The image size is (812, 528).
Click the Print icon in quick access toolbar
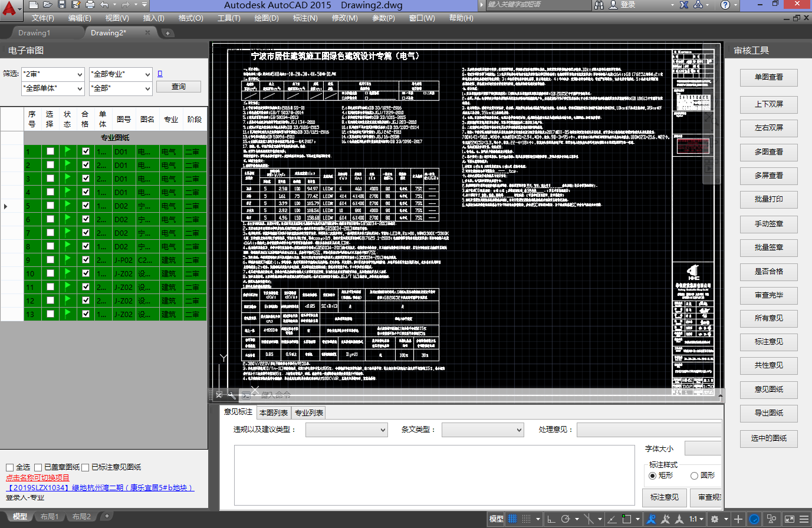point(90,5)
